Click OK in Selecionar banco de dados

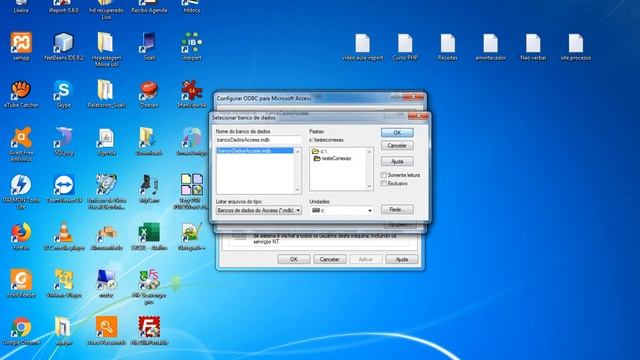click(x=397, y=133)
